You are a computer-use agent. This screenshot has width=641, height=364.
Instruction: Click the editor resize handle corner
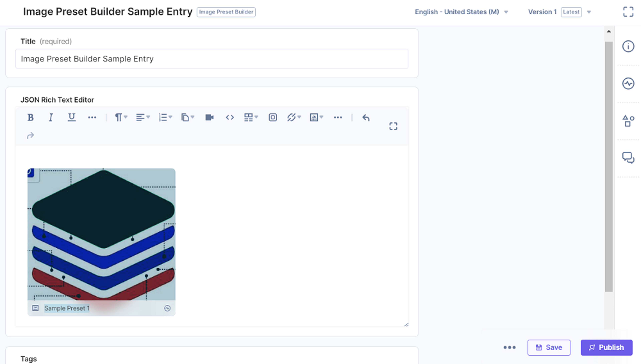point(406,324)
